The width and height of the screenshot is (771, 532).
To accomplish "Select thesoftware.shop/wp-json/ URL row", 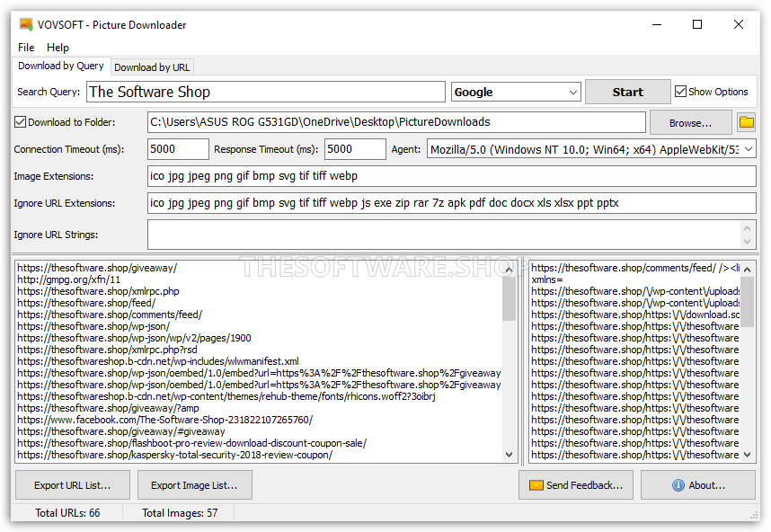I will [x=93, y=326].
